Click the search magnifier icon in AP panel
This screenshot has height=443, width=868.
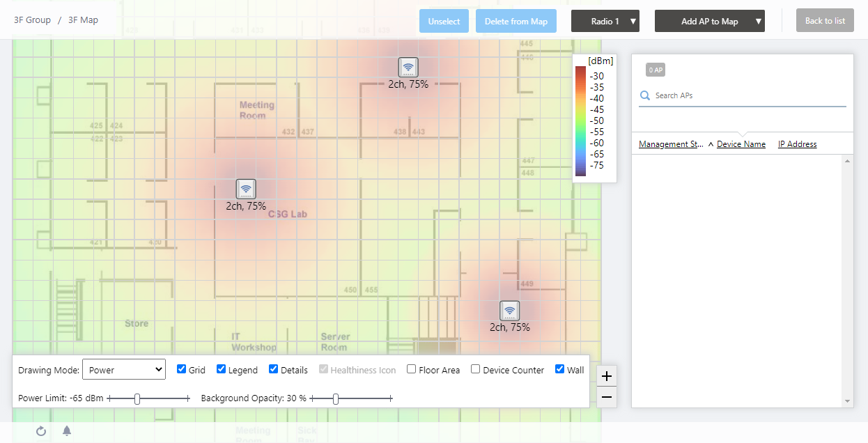pyautogui.click(x=645, y=95)
